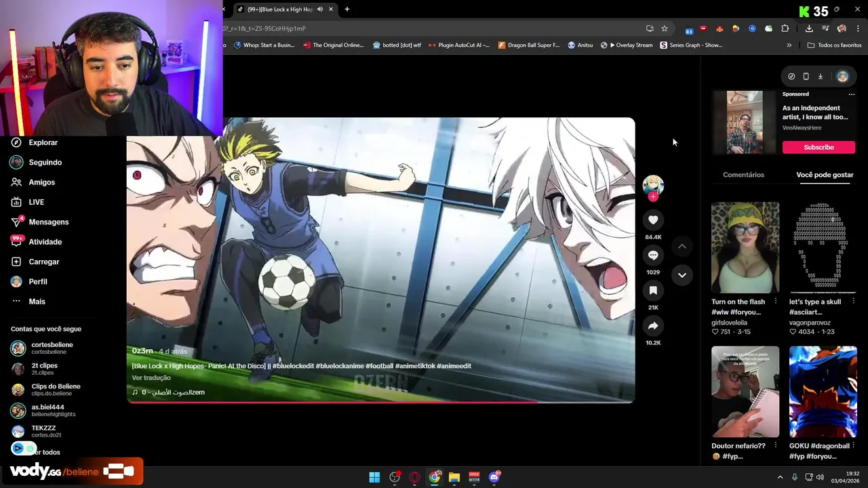Open profile avatar in TikTok top pill
The width and height of the screenshot is (868, 488).
tap(842, 77)
